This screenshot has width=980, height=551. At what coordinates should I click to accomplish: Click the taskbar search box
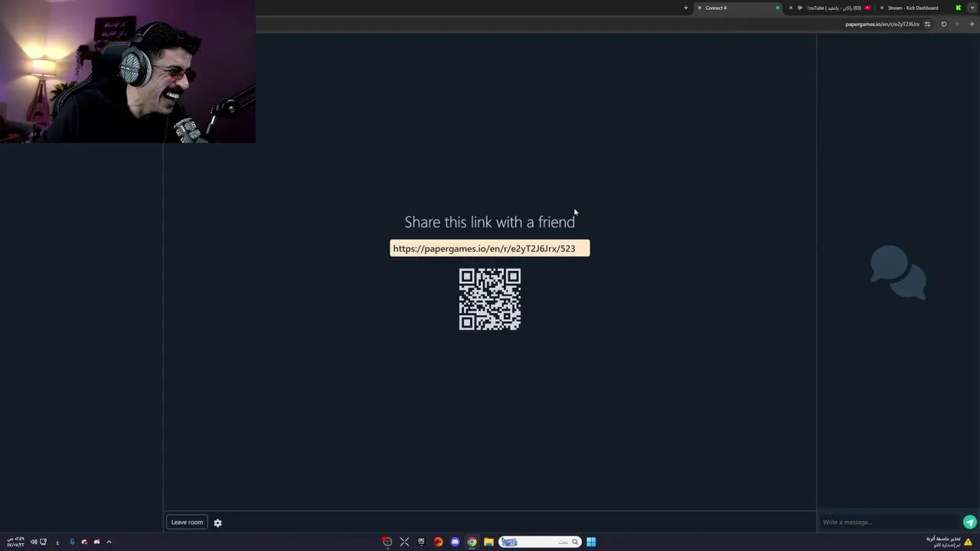(540, 542)
